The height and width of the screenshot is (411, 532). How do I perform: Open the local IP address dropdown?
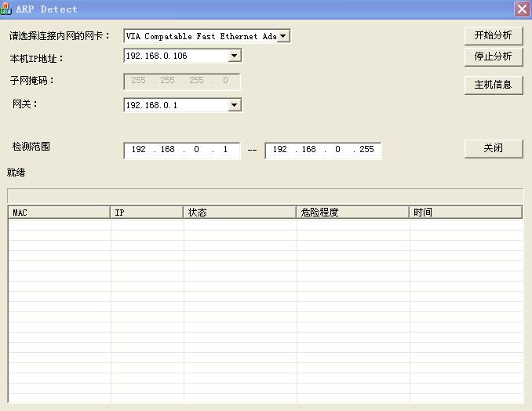(x=234, y=56)
